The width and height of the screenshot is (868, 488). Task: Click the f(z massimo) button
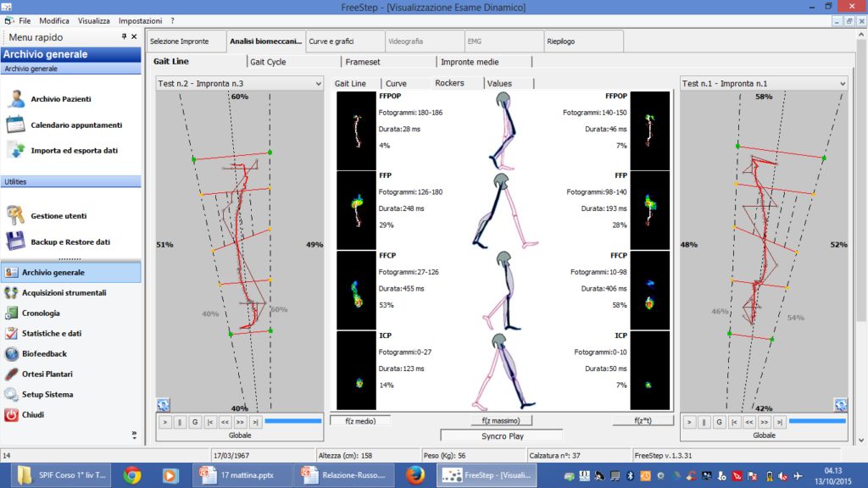[501, 421]
